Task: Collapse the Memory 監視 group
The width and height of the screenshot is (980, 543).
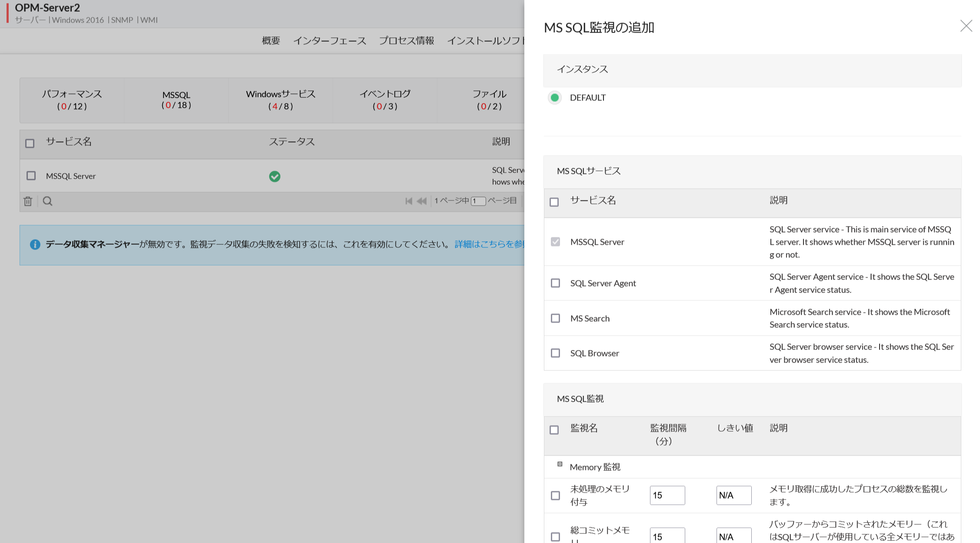Action: [x=560, y=464]
